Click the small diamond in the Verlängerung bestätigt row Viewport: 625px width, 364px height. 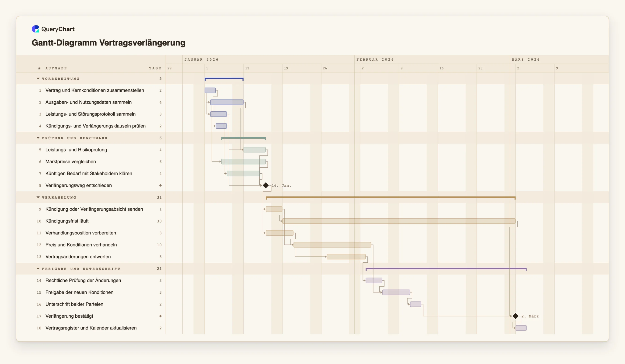[161, 316]
